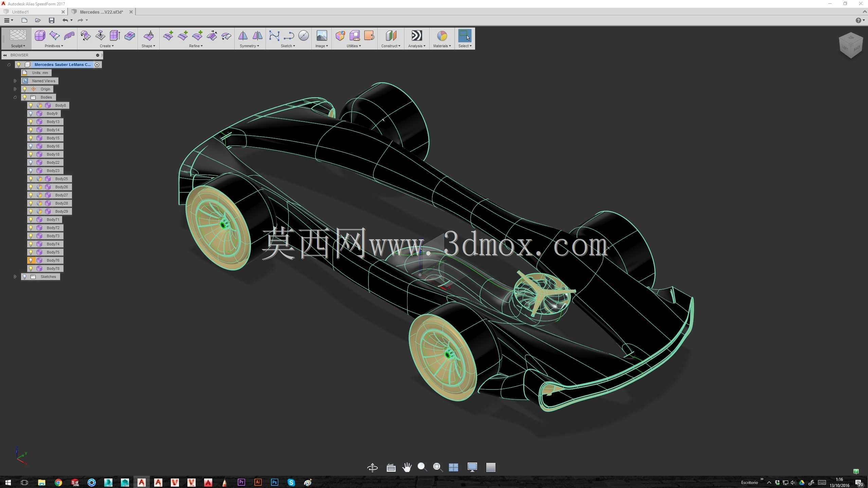Click the Undo arrow icon
Screen dimensions: 868x488
[x=65, y=20]
